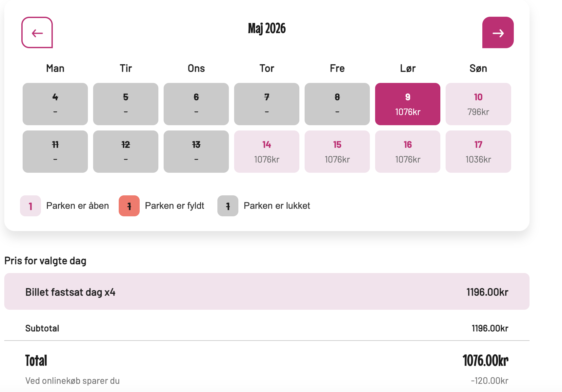This screenshot has width=562, height=392.
Task: Go to next month with right arrow
Action: tap(498, 33)
